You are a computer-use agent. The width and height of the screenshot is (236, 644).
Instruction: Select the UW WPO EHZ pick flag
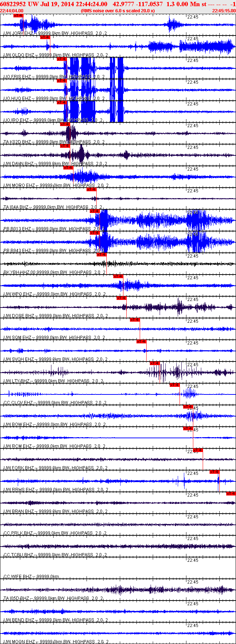tap(118, 276)
